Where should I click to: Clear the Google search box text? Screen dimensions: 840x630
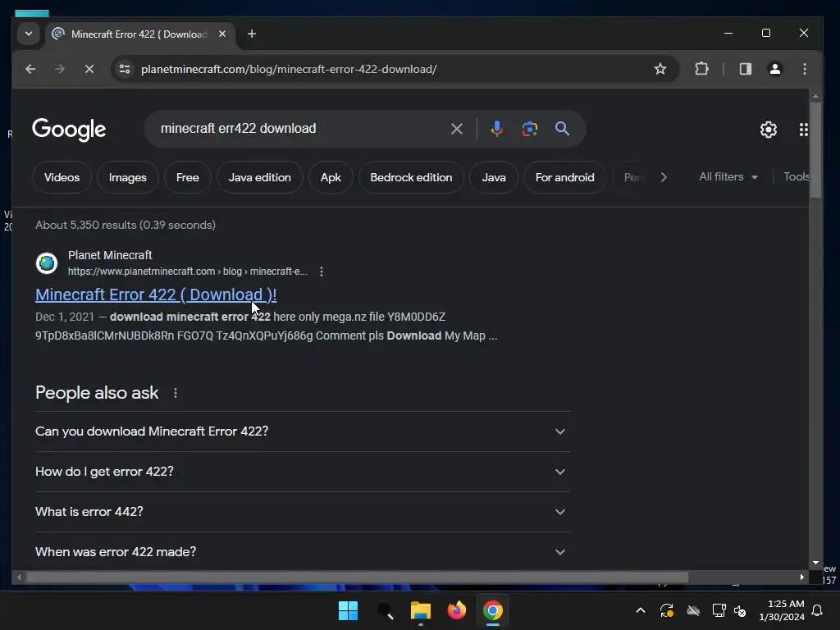(456, 129)
